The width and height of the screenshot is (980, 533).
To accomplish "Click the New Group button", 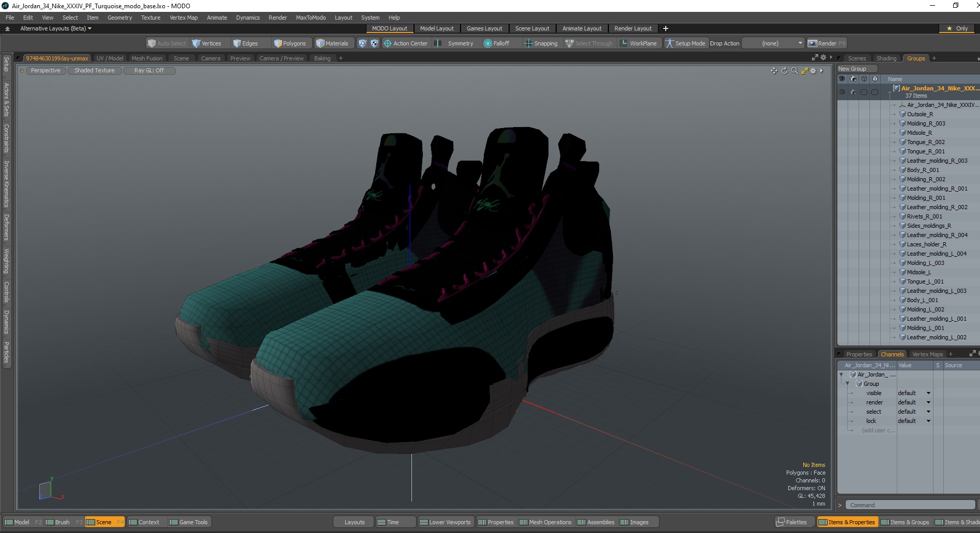I will tap(856, 69).
